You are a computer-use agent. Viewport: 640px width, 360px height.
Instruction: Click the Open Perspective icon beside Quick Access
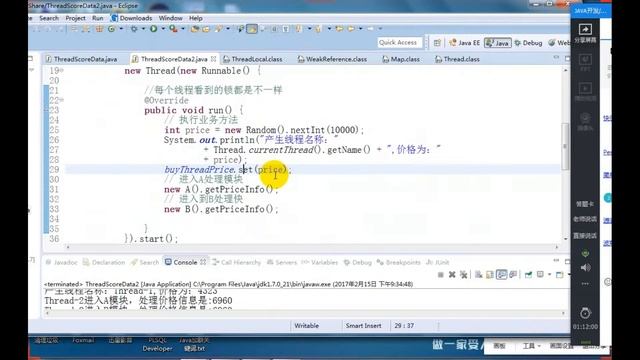coord(437,42)
